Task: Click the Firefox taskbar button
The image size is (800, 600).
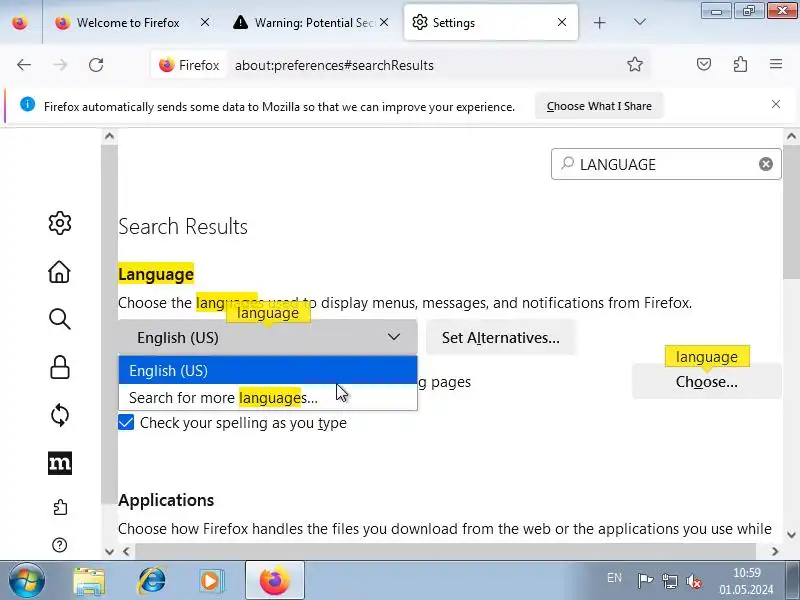Action: click(x=274, y=581)
